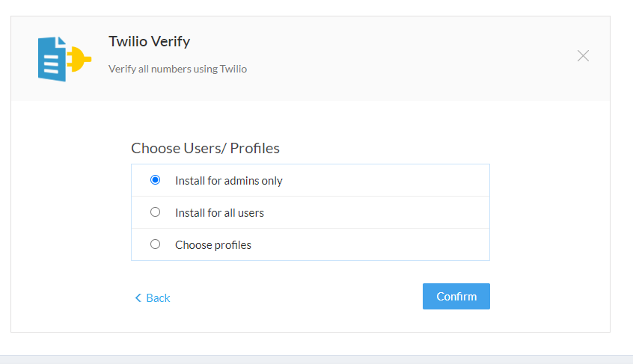This screenshot has width=633, height=364.
Task: Click the yellow plug part of logo
Action: click(79, 59)
